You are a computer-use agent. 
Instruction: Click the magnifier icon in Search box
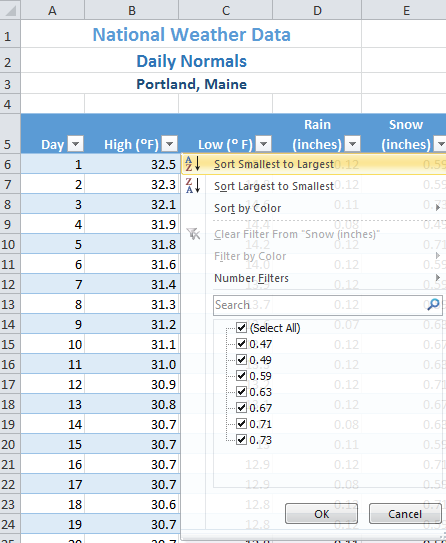click(433, 305)
